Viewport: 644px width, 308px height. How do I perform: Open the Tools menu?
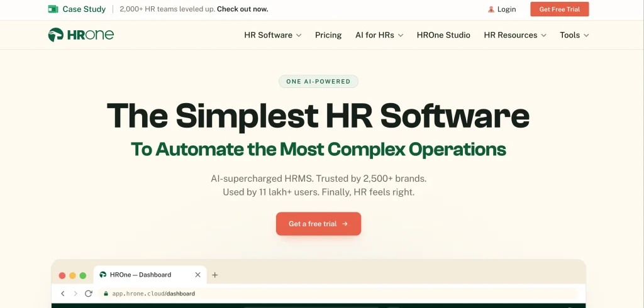pos(570,35)
